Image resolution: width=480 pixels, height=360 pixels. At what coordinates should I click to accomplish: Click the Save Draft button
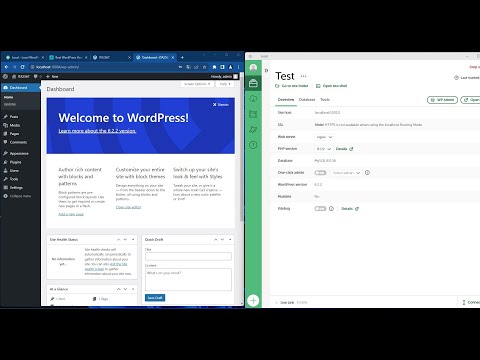[155, 298]
